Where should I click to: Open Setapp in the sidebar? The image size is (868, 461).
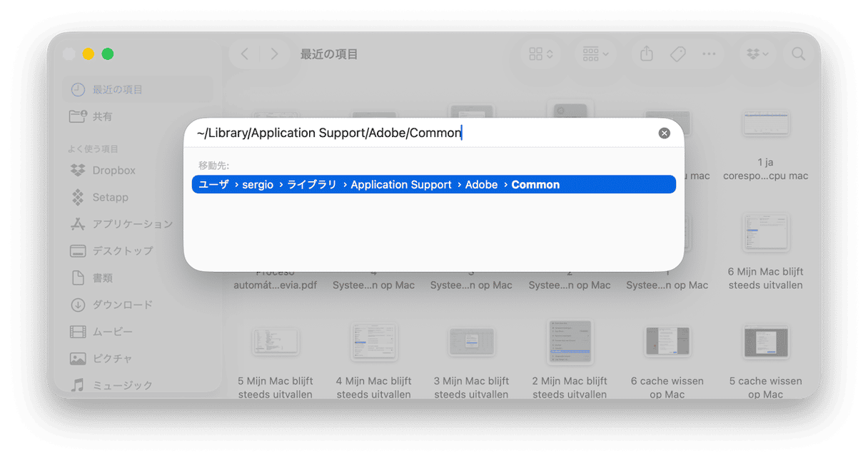[137, 198]
